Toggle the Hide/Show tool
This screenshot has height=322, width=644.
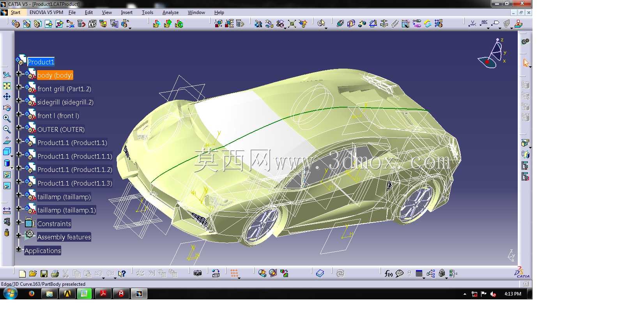point(7,175)
